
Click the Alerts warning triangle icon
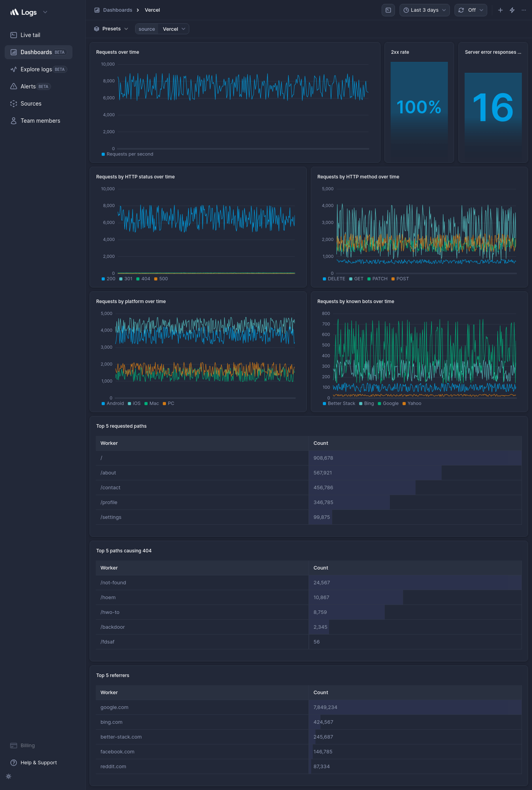click(13, 87)
